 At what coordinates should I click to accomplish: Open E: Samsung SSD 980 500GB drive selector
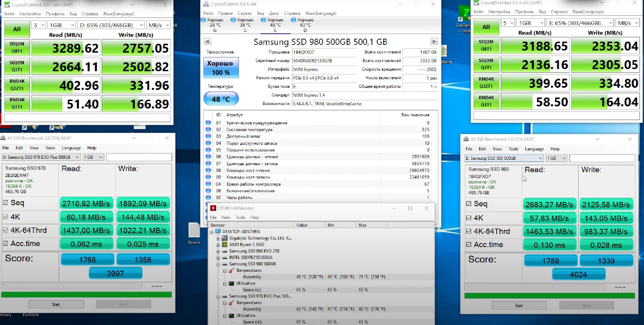tap(504, 158)
